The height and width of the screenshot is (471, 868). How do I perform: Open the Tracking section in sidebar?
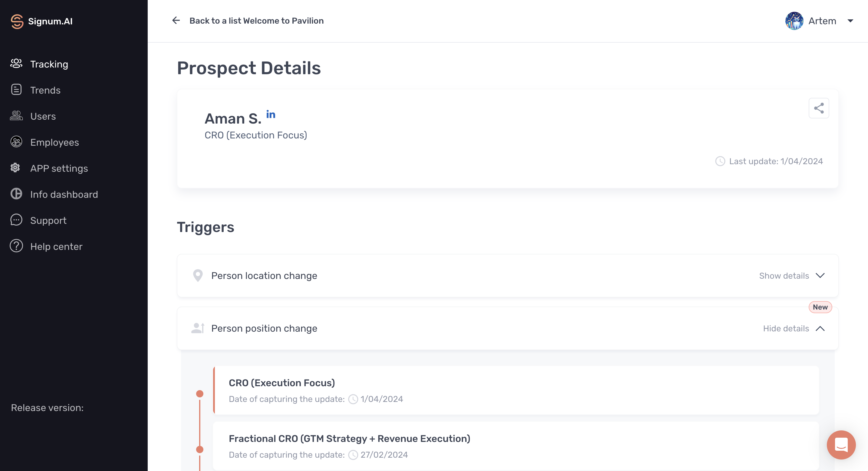point(49,64)
